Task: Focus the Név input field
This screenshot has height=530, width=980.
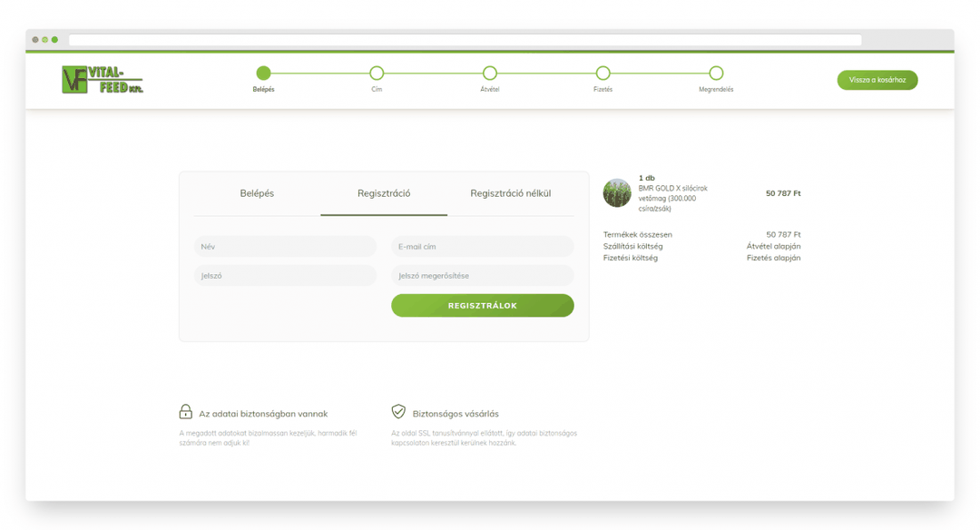Action: [x=285, y=247]
